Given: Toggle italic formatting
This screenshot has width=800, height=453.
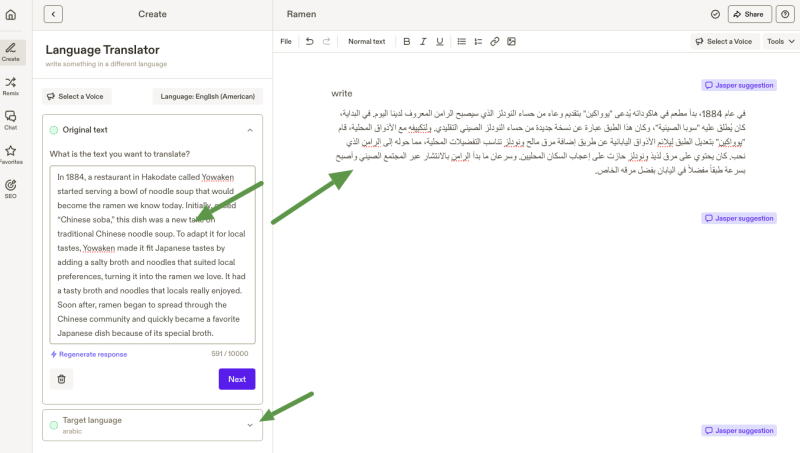Looking at the screenshot, I should (x=423, y=41).
